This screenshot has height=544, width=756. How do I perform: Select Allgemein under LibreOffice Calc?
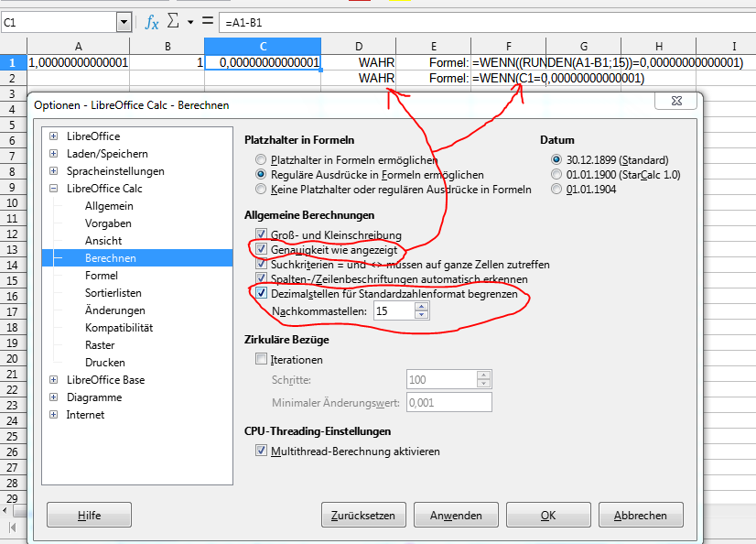click(x=109, y=206)
